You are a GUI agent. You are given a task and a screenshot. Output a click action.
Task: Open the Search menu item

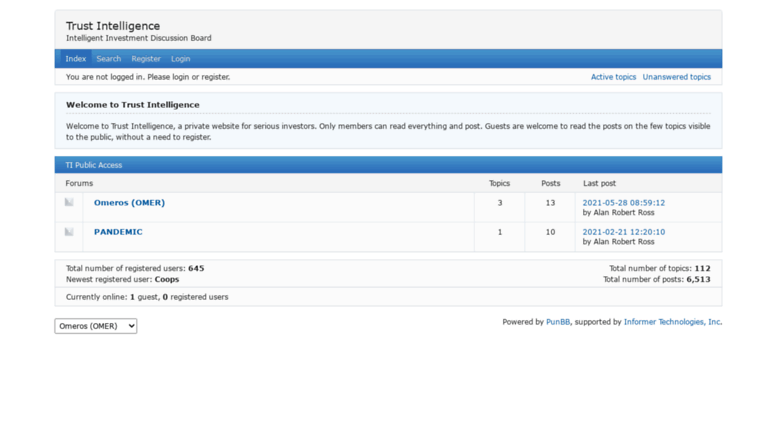(109, 58)
